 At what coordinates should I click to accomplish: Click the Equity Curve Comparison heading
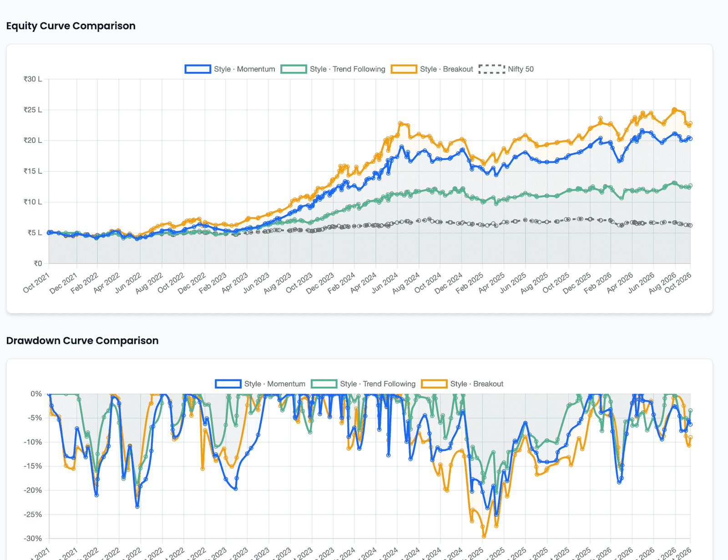point(71,26)
